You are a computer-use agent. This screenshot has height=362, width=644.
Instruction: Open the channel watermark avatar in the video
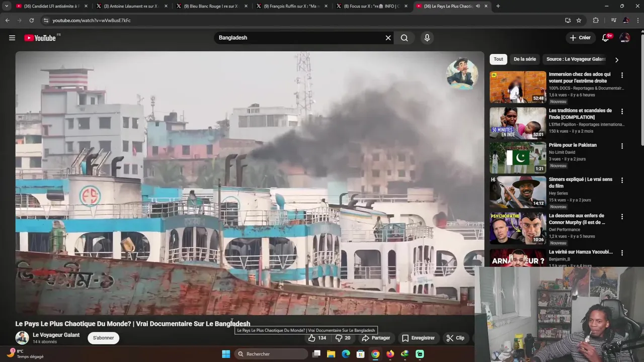tap(462, 74)
